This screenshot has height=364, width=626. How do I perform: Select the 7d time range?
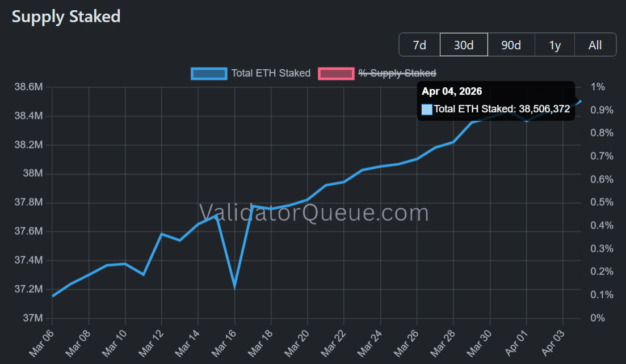(x=419, y=45)
